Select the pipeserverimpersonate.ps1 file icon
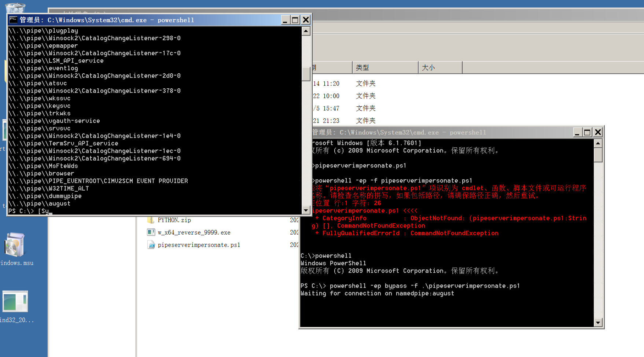The height and width of the screenshot is (357, 644). [x=151, y=245]
